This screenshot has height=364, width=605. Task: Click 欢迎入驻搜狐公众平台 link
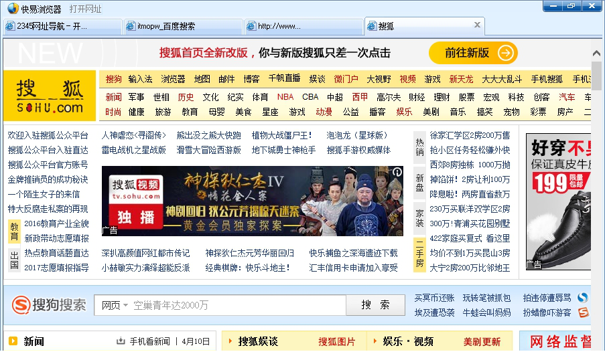pyautogui.click(x=48, y=136)
